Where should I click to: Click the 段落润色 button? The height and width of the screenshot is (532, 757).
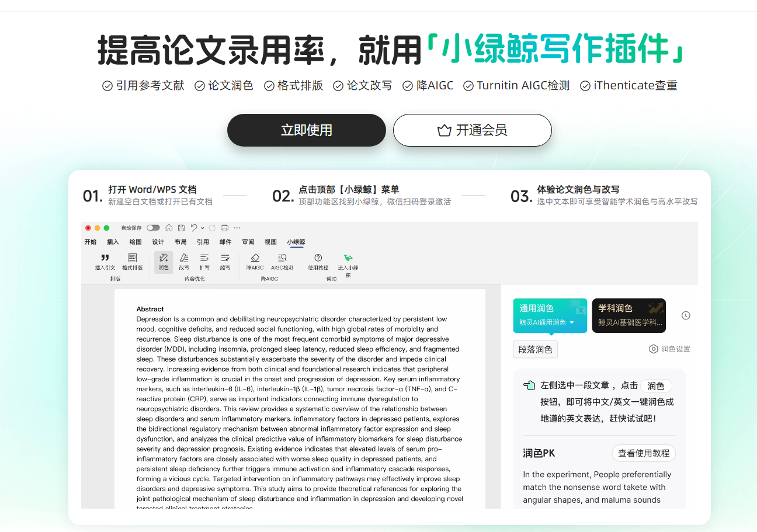tap(536, 349)
